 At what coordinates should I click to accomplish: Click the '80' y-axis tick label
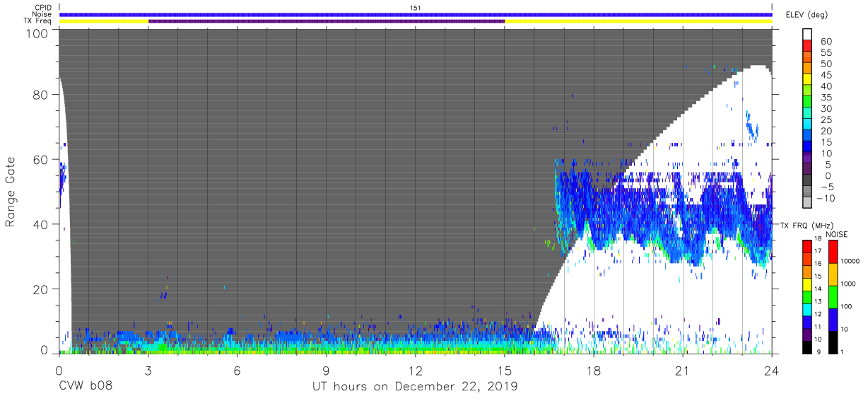coord(42,94)
